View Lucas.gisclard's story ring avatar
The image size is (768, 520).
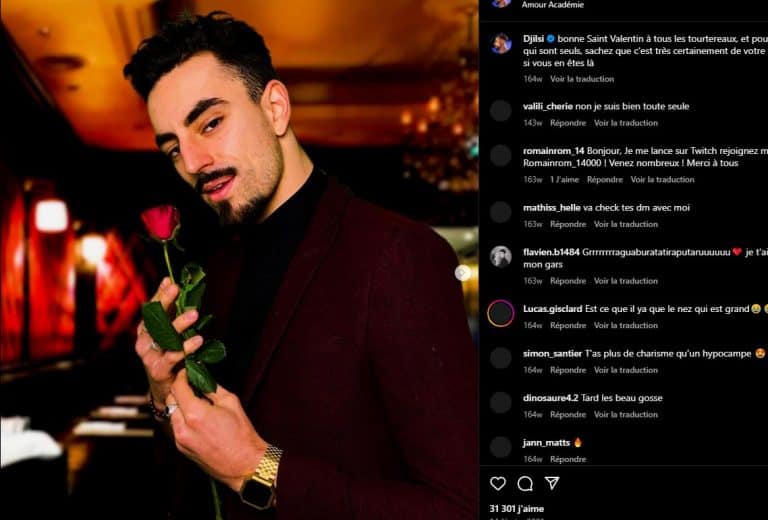tap(501, 313)
